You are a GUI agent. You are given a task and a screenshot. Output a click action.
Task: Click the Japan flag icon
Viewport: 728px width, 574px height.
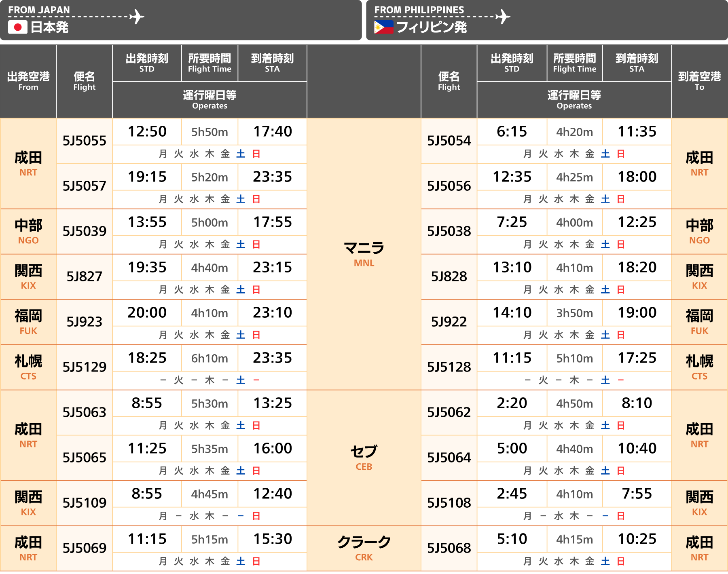coord(18,27)
